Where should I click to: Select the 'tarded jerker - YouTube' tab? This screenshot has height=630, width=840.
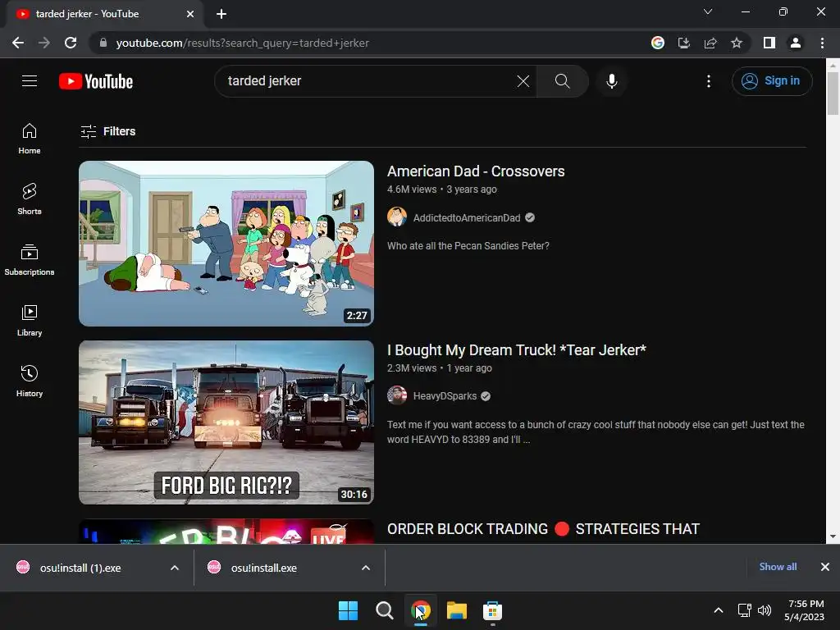click(x=104, y=14)
